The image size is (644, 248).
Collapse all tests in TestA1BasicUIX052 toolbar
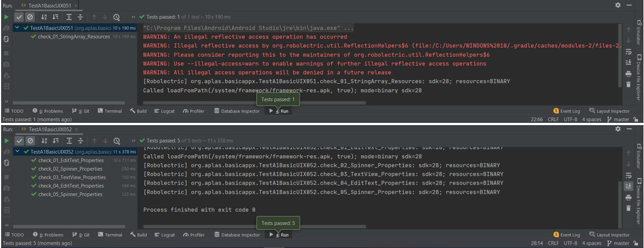pos(80,141)
